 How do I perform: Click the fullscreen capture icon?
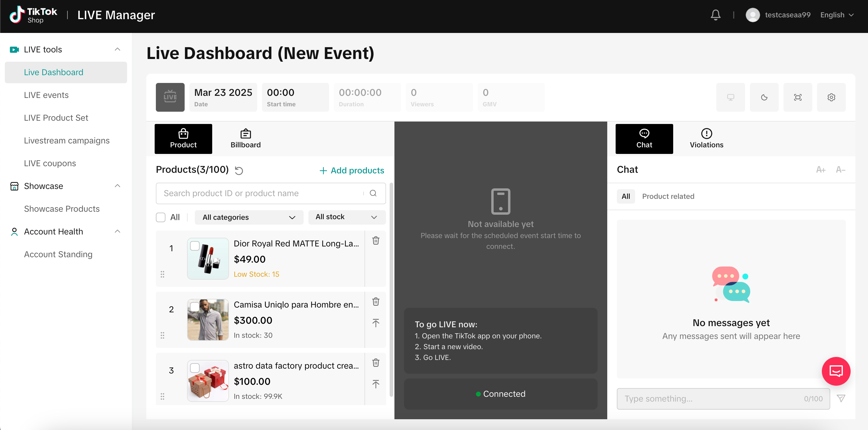click(798, 97)
